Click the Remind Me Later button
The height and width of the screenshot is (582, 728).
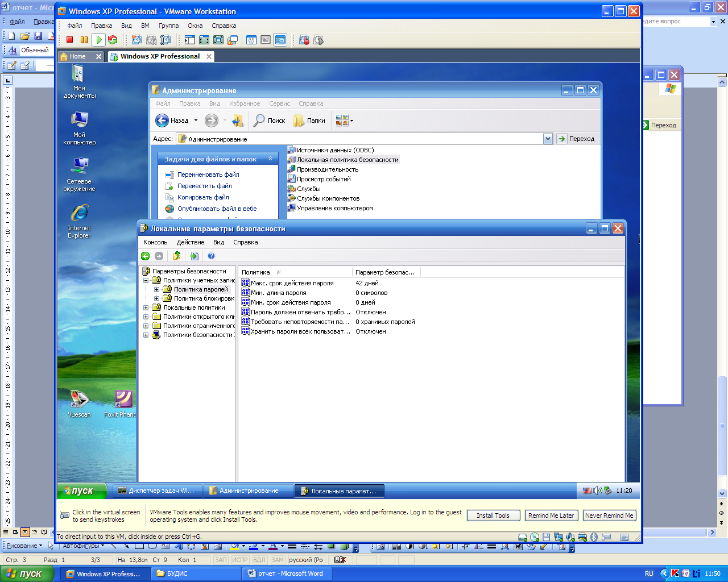tap(551, 516)
